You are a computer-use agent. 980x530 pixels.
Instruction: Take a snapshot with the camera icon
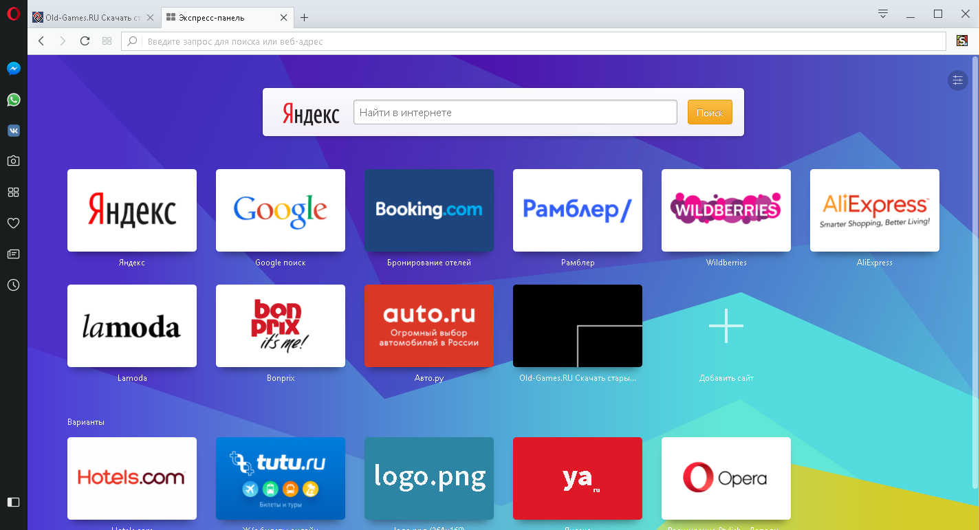[13, 161]
